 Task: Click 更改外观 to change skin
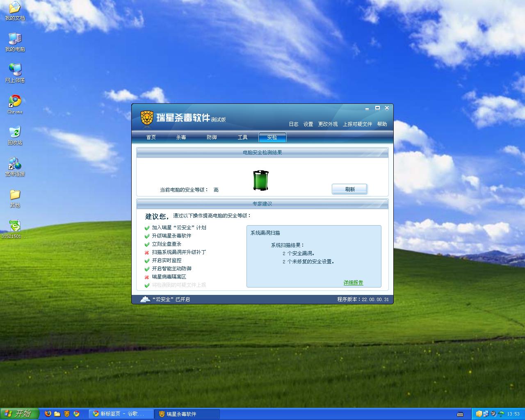point(328,124)
